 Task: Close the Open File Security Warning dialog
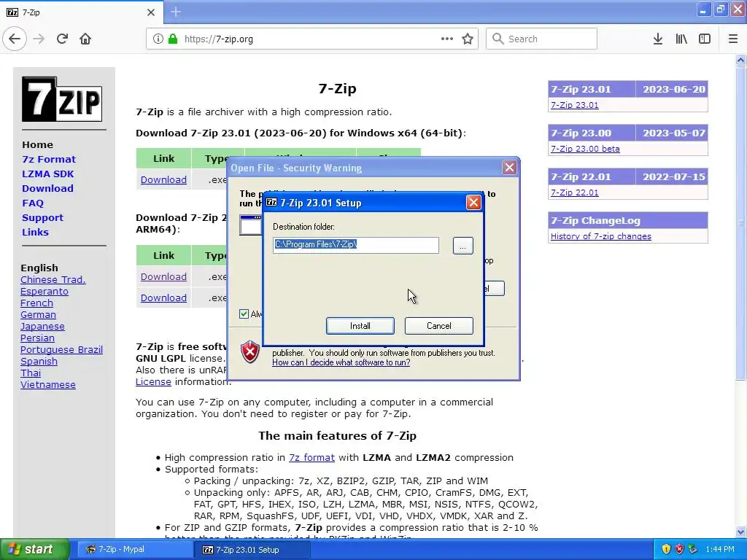pos(509,168)
